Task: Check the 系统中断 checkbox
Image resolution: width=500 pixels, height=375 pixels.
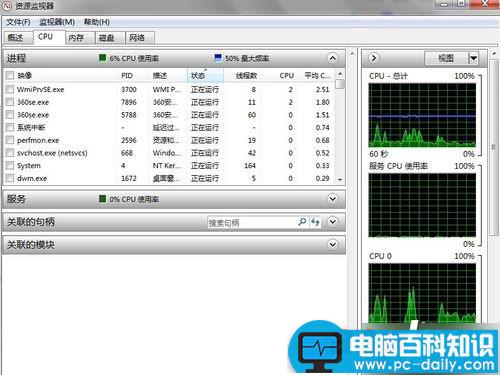Action: [x=10, y=127]
